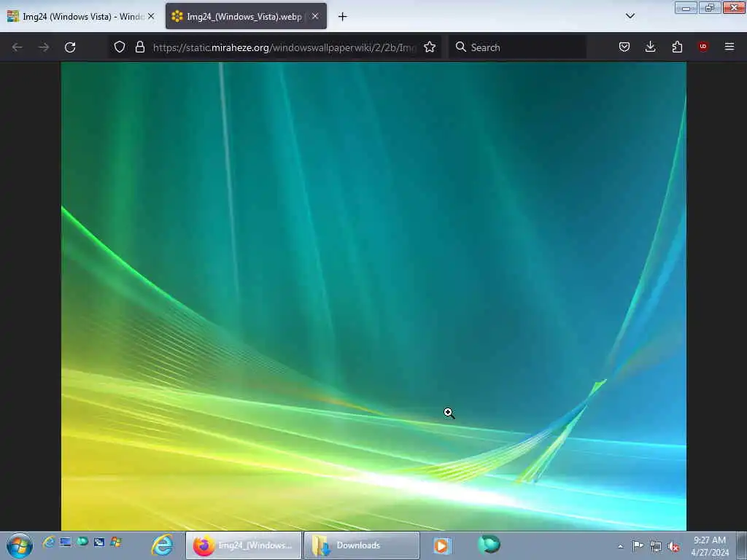
Task: Open the list all tabs dropdown
Action: click(630, 16)
